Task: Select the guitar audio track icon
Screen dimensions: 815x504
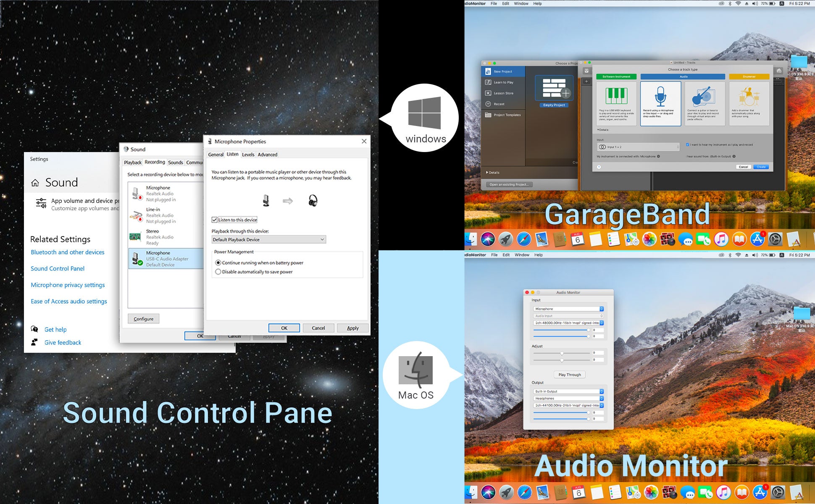Action: tap(704, 97)
